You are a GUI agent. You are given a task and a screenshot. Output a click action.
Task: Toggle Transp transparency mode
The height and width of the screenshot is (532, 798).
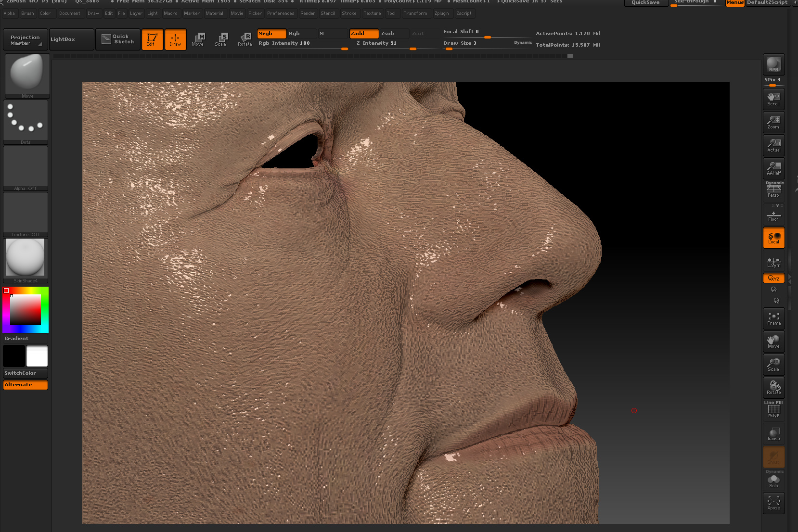pyautogui.click(x=773, y=434)
